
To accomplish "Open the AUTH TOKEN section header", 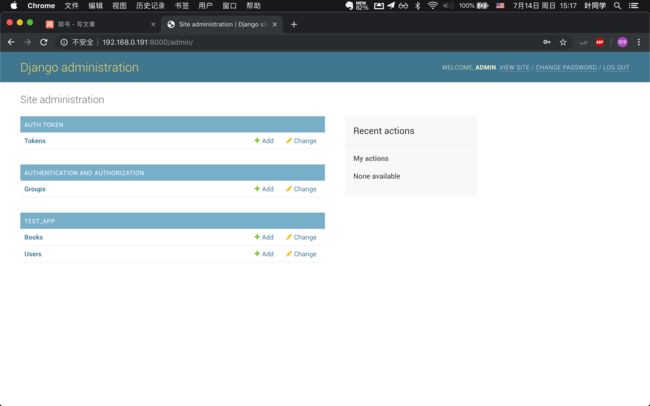I will pos(44,124).
